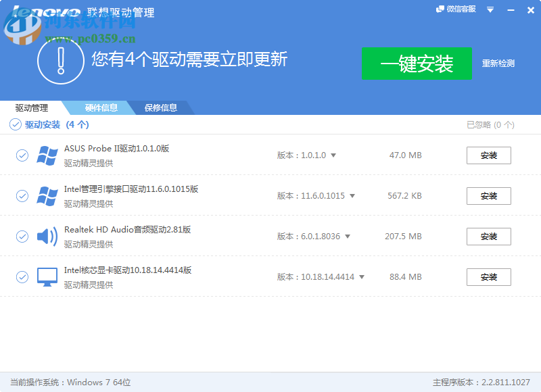
Task: Click the 驱动安装 checkmark status icon
Action: coord(15,124)
